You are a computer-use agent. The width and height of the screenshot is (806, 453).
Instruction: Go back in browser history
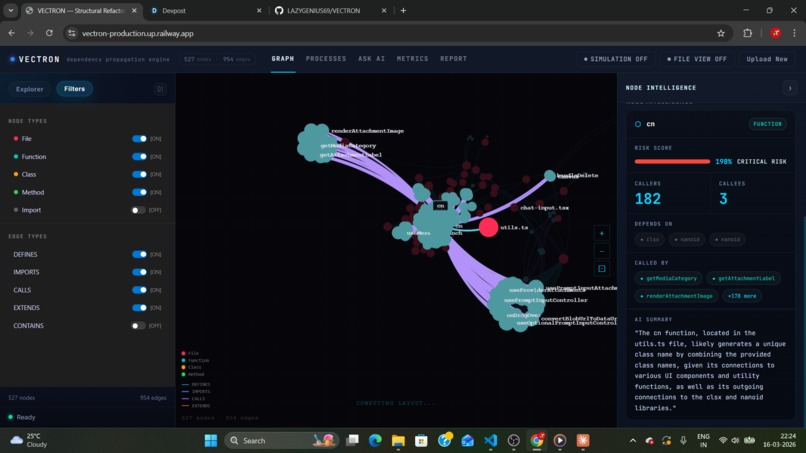coord(12,33)
